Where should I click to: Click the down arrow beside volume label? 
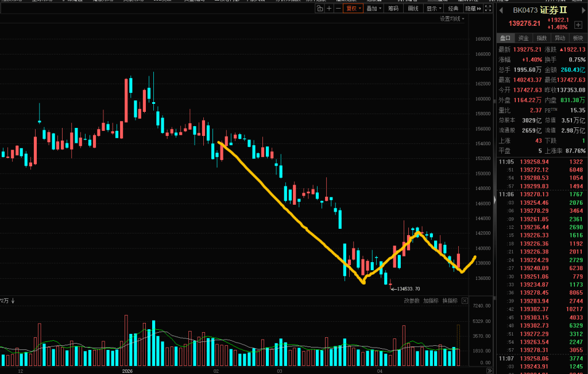[x=13, y=301]
